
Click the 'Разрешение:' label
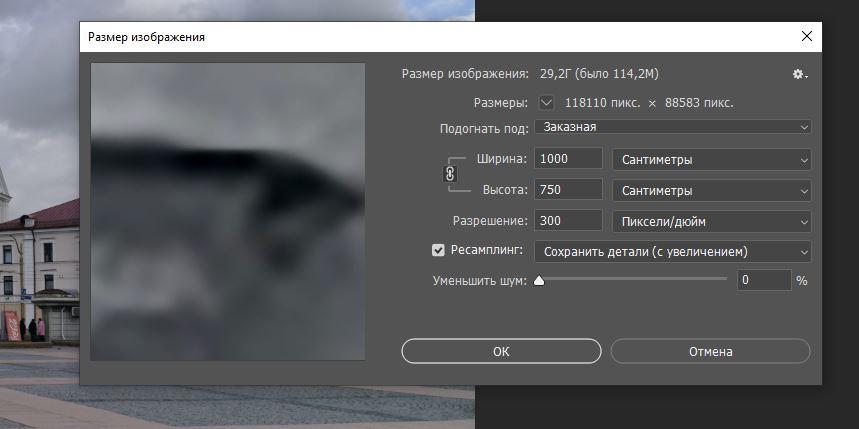(490, 221)
